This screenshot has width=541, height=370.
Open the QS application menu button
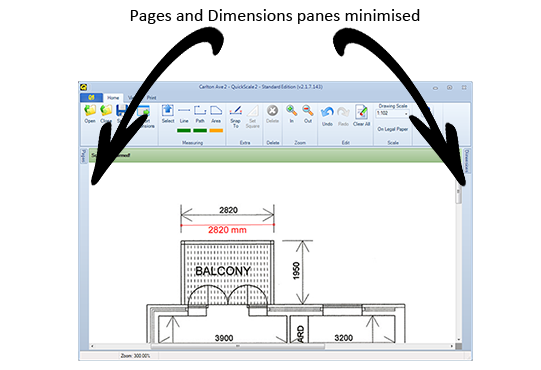tap(91, 98)
